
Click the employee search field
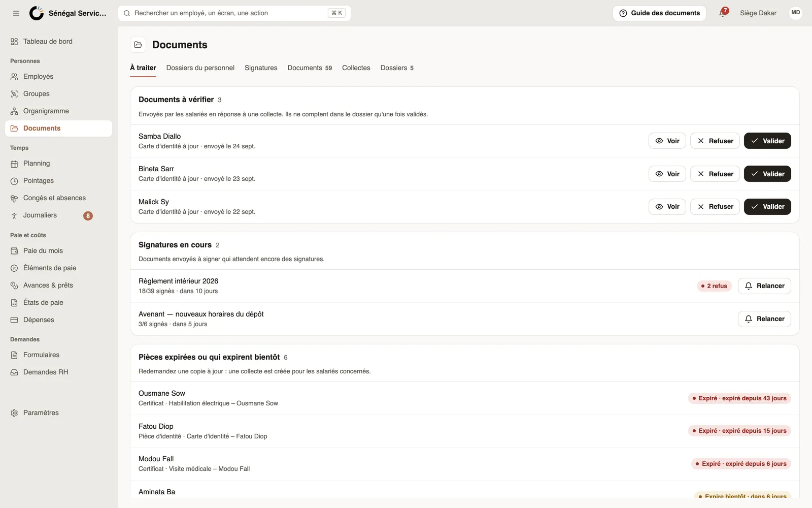(234, 13)
